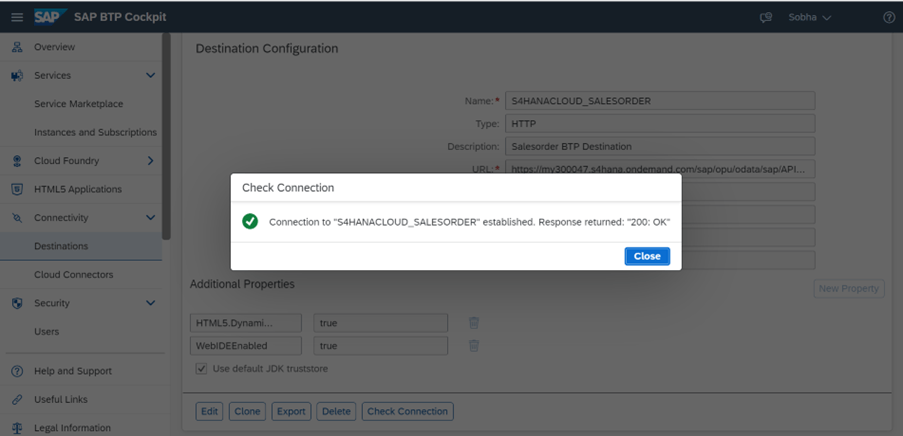The height and width of the screenshot is (436, 903).
Task: Select Destinations in the sidebar
Action: (x=81, y=246)
